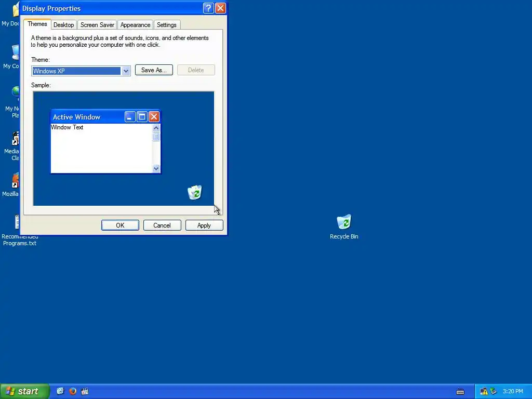Go to the Appearance tab
The image size is (532, 399).
click(135, 25)
